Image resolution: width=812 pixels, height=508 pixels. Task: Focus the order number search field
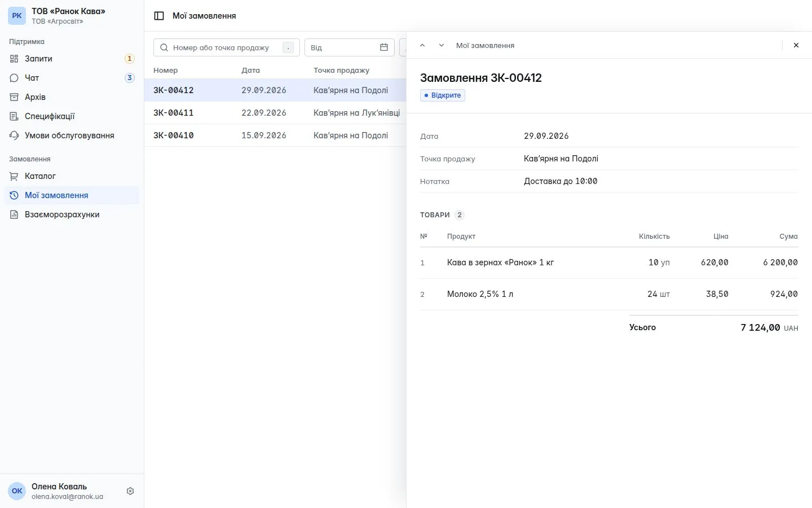[x=227, y=47]
